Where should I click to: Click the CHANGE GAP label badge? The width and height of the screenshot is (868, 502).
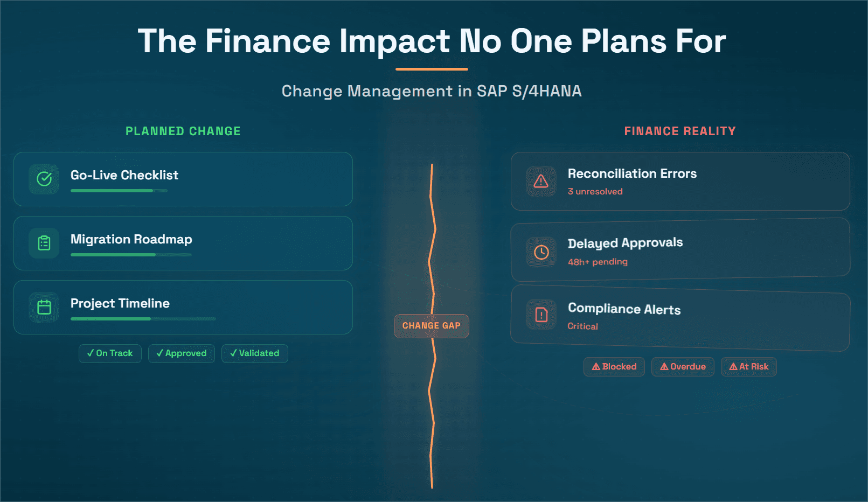point(432,326)
